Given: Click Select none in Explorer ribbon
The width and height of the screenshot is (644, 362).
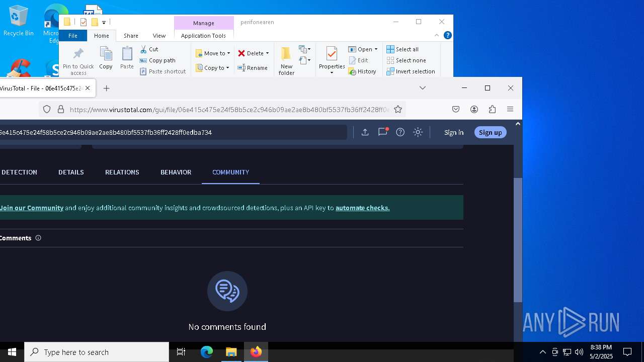Looking at the screenshot, I should tap(406, 60).
